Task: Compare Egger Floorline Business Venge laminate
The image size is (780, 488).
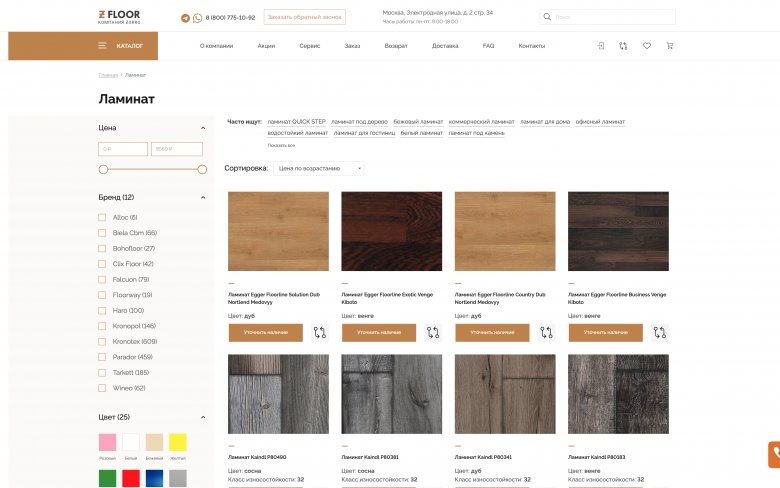Action: coord(660,332)
